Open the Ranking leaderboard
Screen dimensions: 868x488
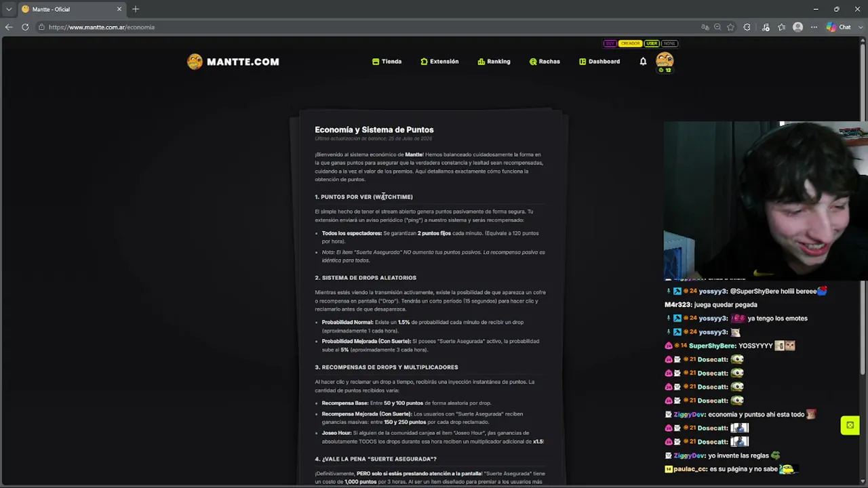pyautogui.click(x=494, y=62)
